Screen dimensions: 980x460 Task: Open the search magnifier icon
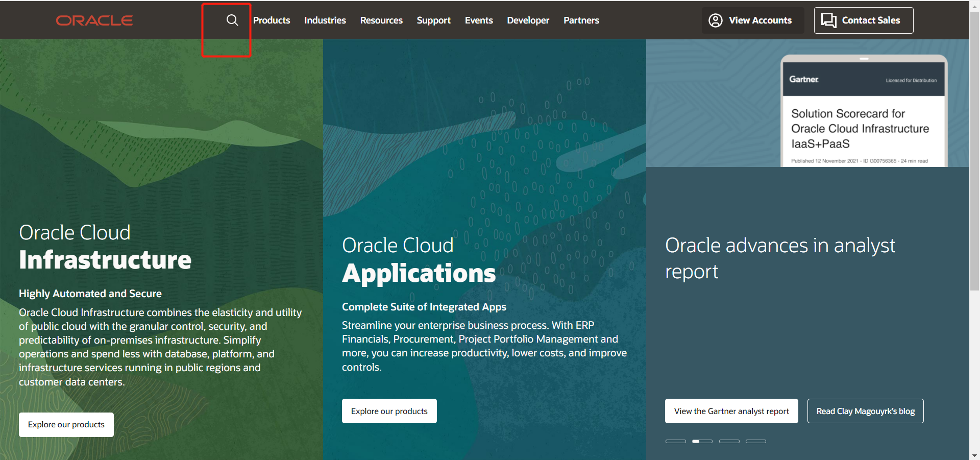(232, 20)
